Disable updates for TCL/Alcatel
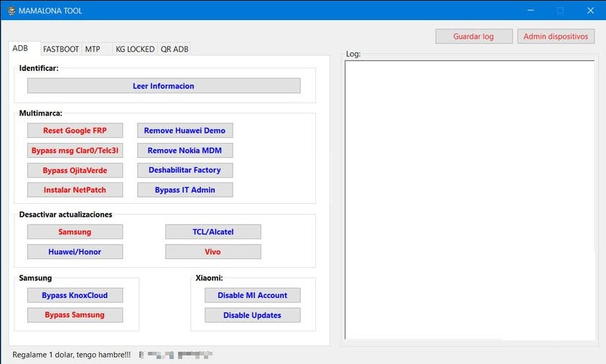 coord(213,232)
